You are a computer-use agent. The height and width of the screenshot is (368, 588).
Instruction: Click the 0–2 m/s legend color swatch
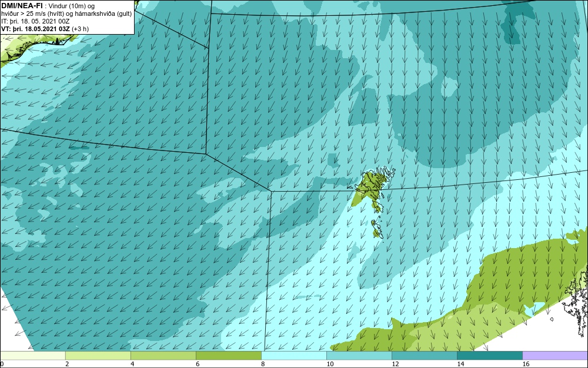tap(33, 356)
